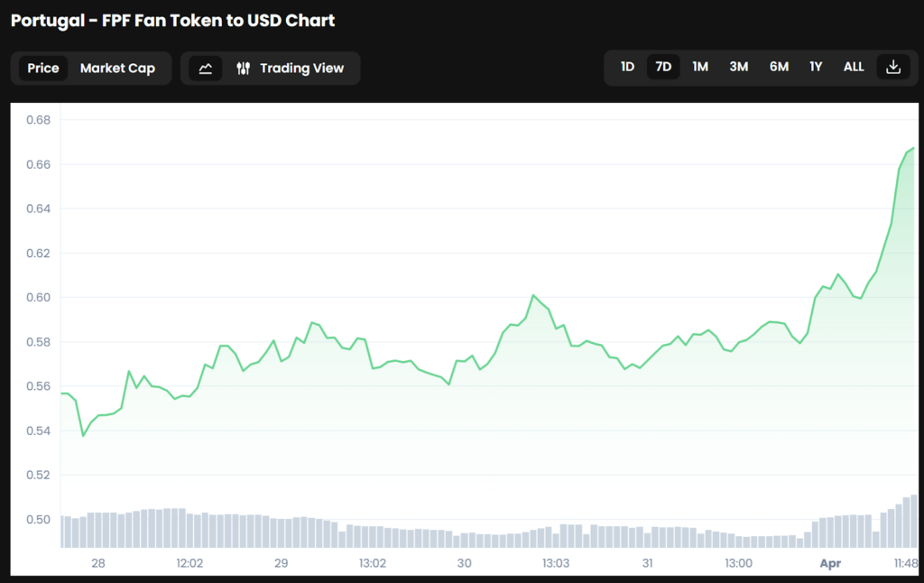Image resolution: width=924 pixels, height=583 pixels.
Task: Switch to Market Cap view
Action: coord(117,69)
